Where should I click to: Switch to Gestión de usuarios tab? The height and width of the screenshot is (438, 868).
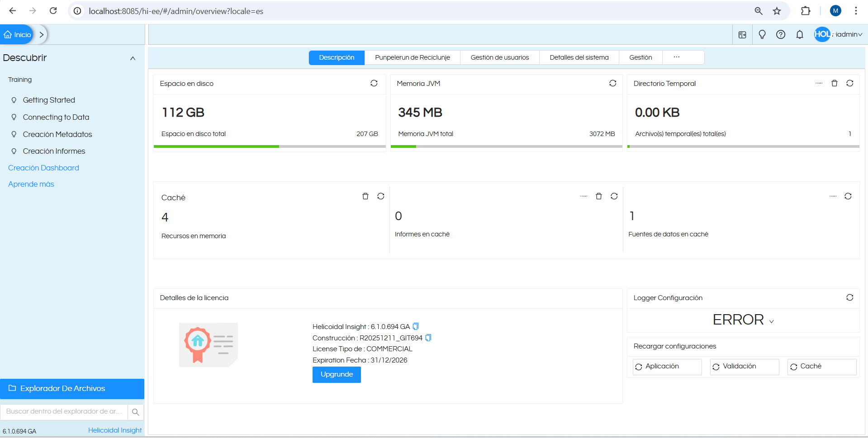click(499, 57)
